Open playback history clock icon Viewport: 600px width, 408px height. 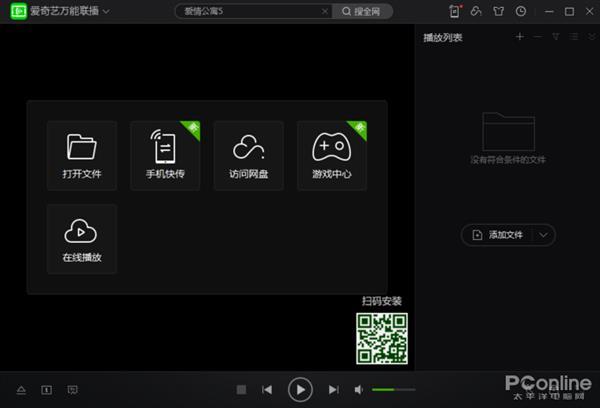pyautogui.click(x=521, y=11)
